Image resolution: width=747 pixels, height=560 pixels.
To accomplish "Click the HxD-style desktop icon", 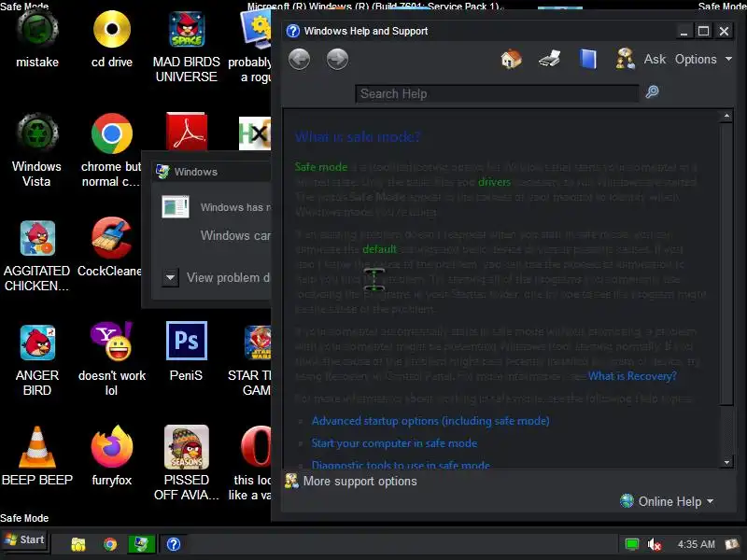I will tap(255, 133).
